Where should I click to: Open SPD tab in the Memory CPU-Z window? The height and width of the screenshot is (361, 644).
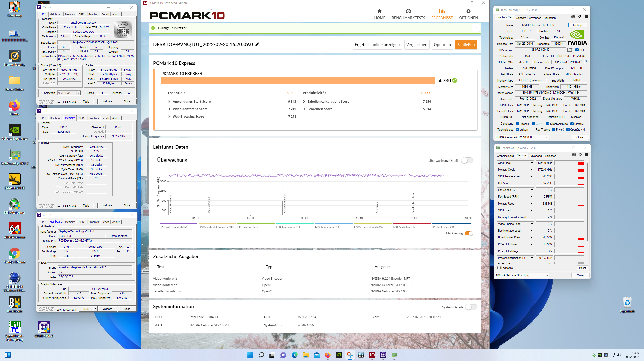(x=81, y=118)
